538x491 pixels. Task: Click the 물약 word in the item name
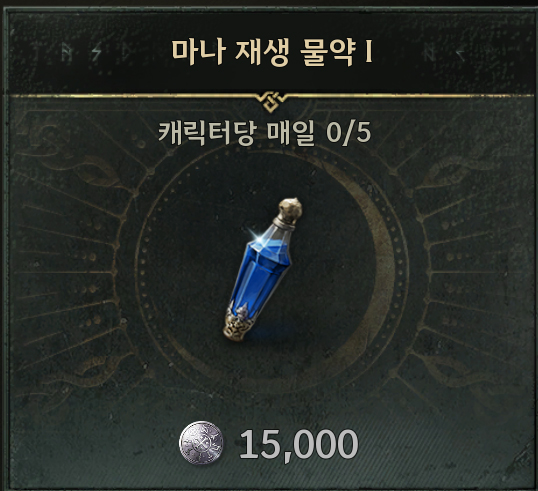(327, 52)
